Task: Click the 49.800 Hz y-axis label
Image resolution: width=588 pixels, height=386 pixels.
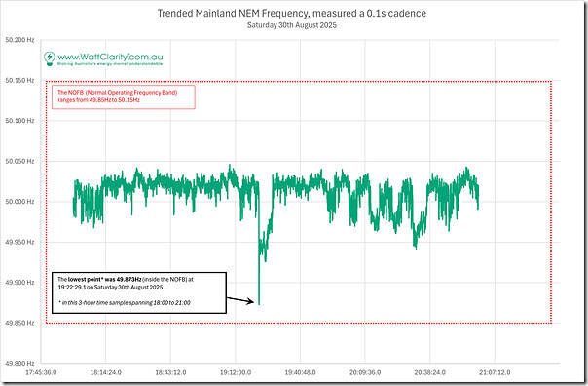Action: pos(19,364)
